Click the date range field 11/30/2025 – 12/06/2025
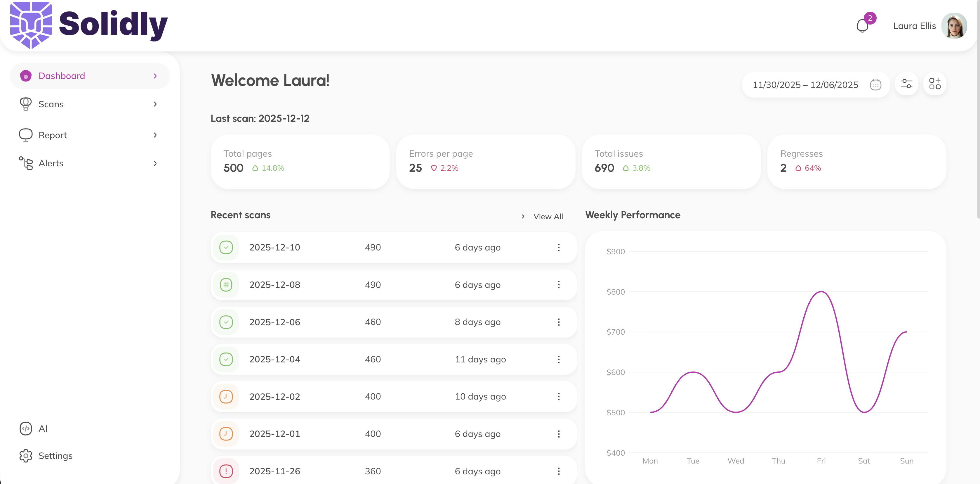The image size is (980, 484). click(x=805, y=84)
